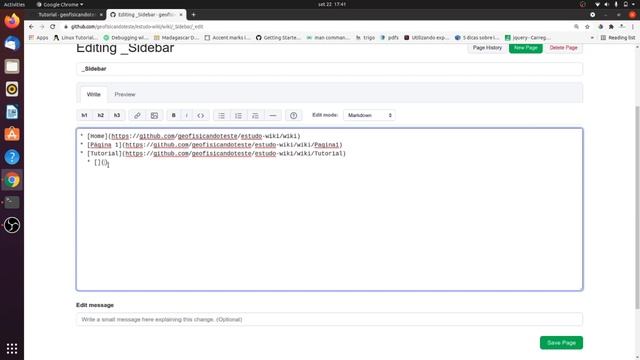Click the Save Page button
The image size is (640, 360).
(561, 343)
